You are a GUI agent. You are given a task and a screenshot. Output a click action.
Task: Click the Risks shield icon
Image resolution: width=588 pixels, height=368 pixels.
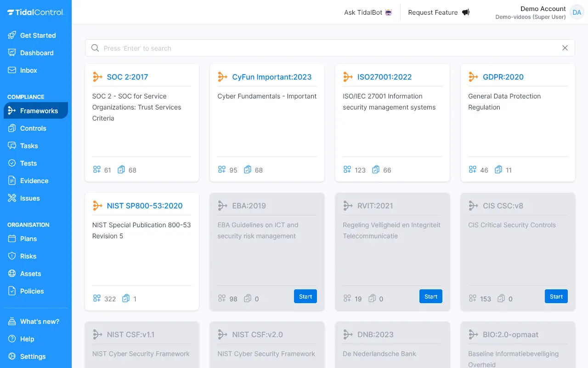(x=12, y=256)
